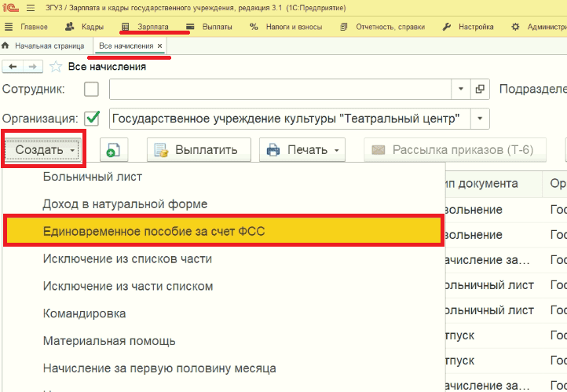
Task: Click the 1C logo icon
Action: 10,8
